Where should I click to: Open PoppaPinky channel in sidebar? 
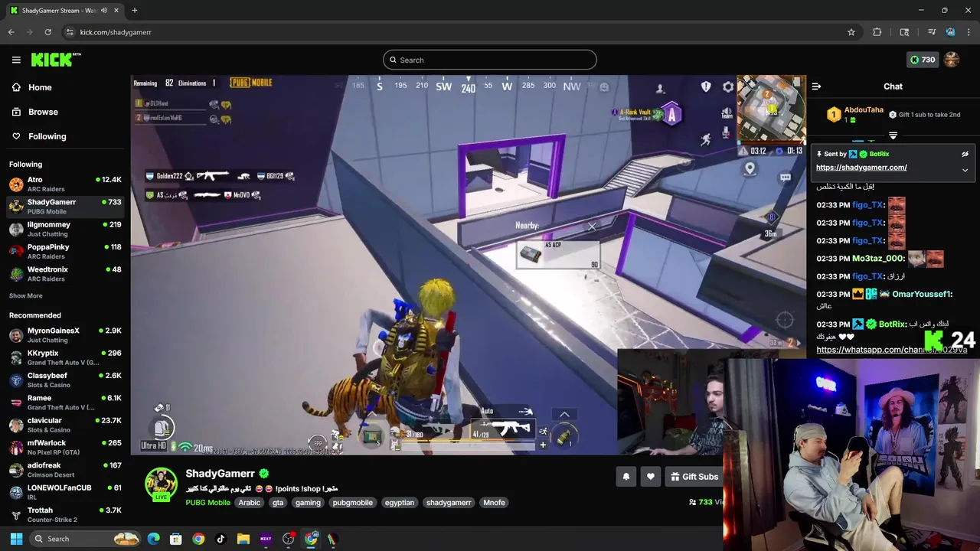coord(65,252)
